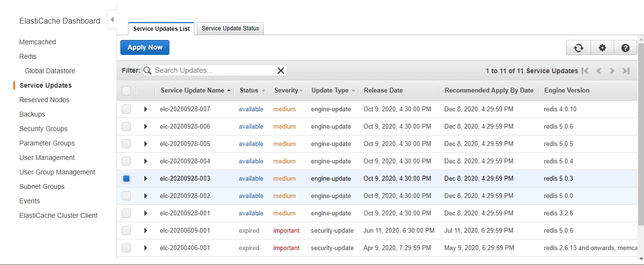Go to next page of updates
The width and height of the screenshot is (644, 265).
click(x=612, y=71)
